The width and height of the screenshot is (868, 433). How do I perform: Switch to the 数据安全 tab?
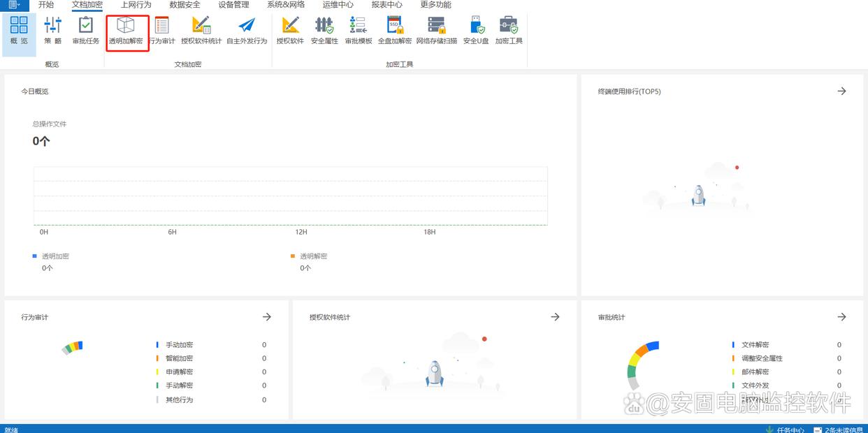coord(185,5)
